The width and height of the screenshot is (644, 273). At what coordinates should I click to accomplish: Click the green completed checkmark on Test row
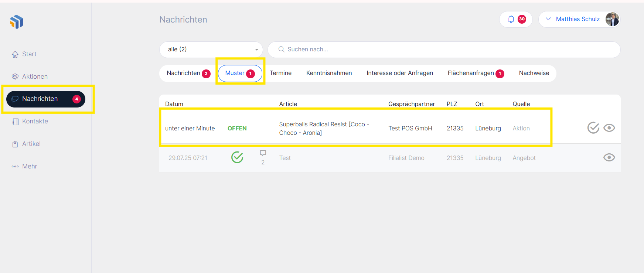(237, 157)
